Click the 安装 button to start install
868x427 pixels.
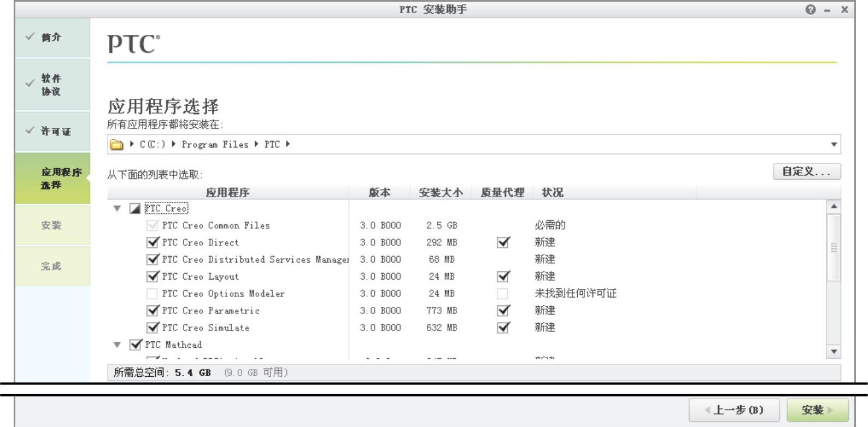[x=817, y=410]
